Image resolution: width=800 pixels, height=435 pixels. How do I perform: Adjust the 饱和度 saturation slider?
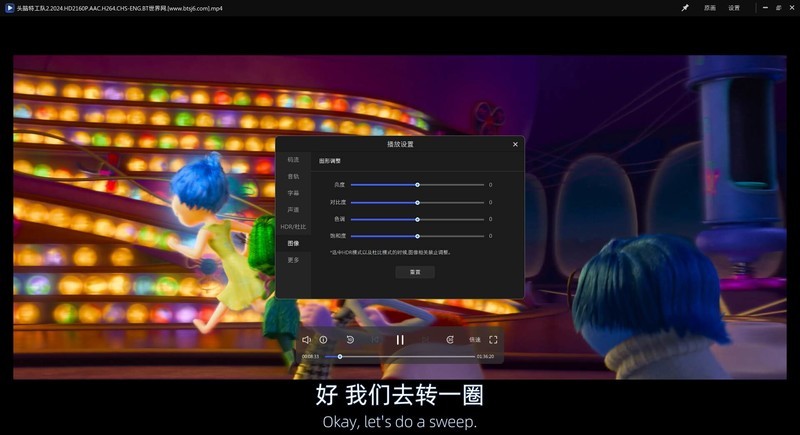pyautogui.click(x=417, y=236)
